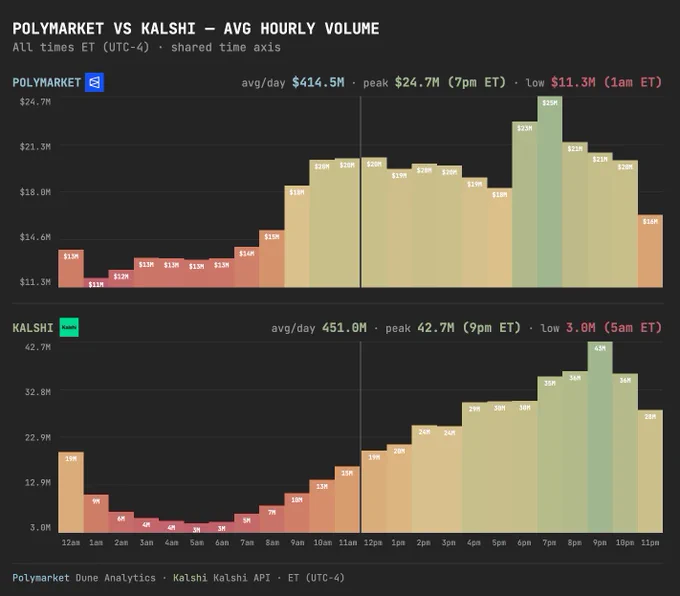Click the Polymarket 7pm peak bar labeled $25M
Image resolution: width=680 pixels, height=596 pixels.
tap(550, 192)
